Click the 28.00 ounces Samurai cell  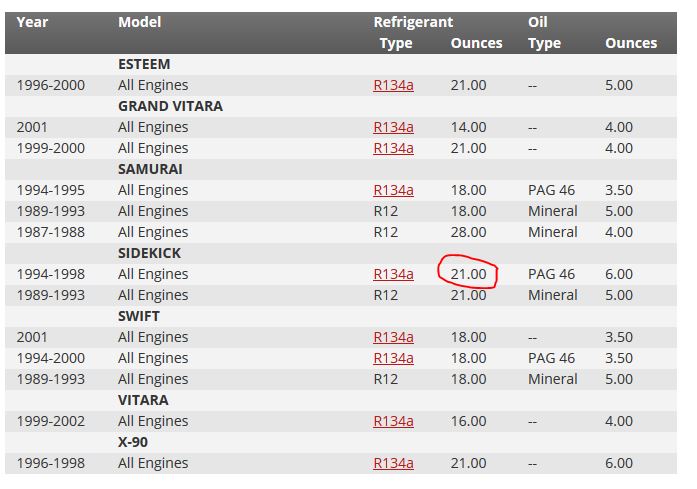[468, 232]
